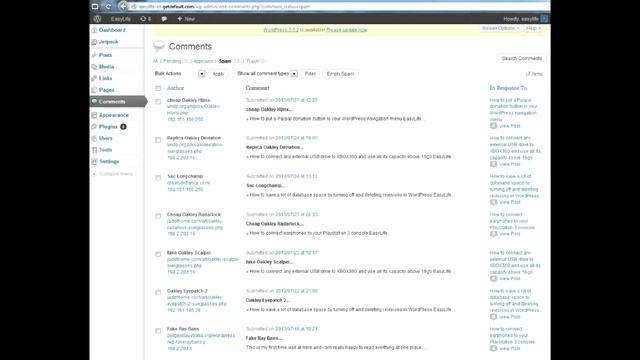The image size is (640, 360).
Task: Click Collapse menu in sidebar
Action: 116,174
